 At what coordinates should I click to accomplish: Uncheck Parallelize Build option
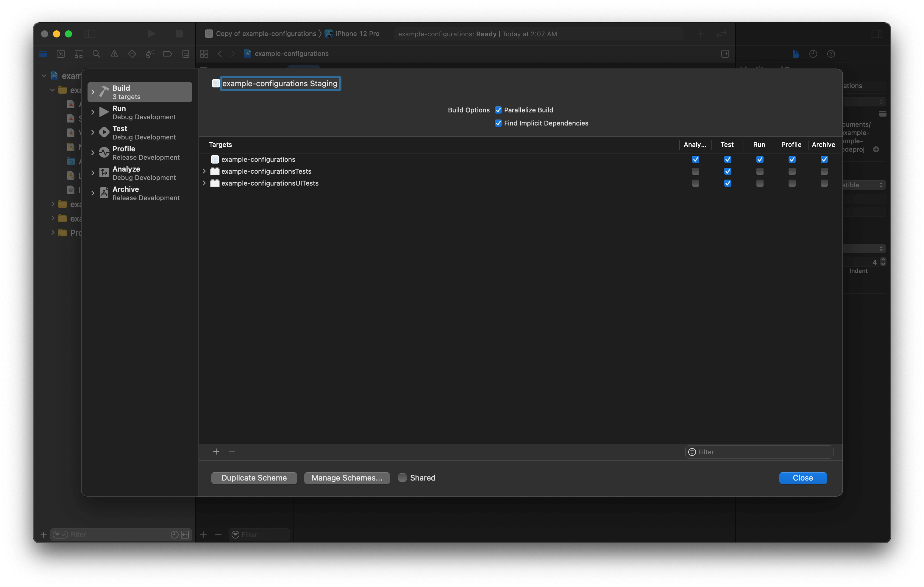click(x=498, y=110)
